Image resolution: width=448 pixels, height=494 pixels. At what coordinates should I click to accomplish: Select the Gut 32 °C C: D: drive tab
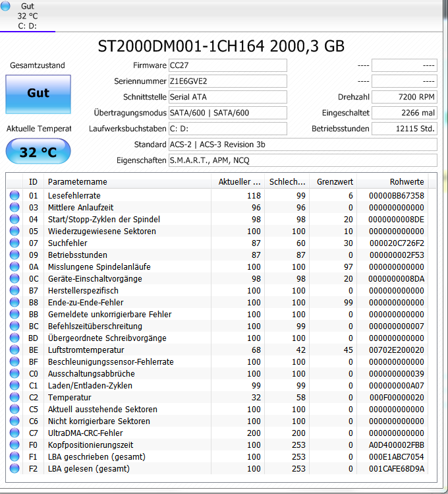point(28,16)
